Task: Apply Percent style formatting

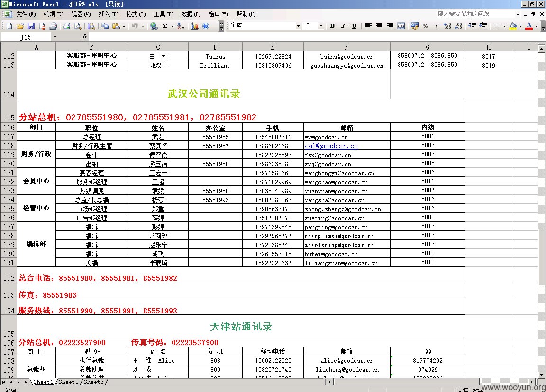Action: [425, 26]
